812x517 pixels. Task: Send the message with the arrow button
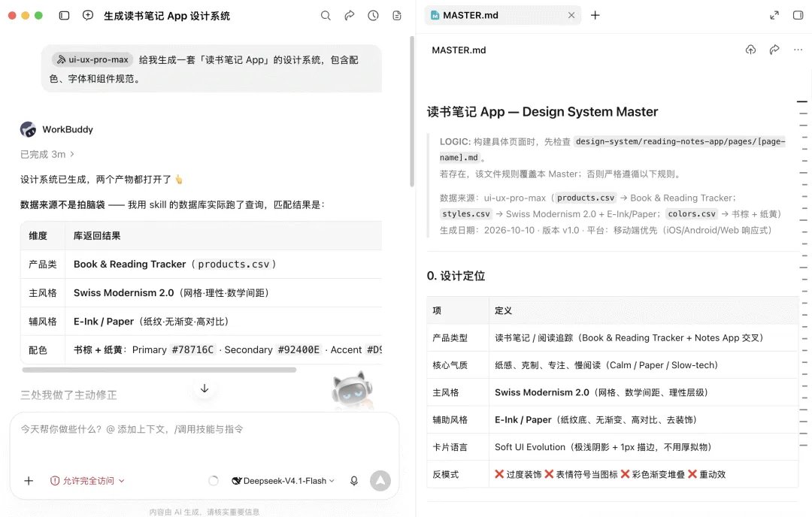380,481
